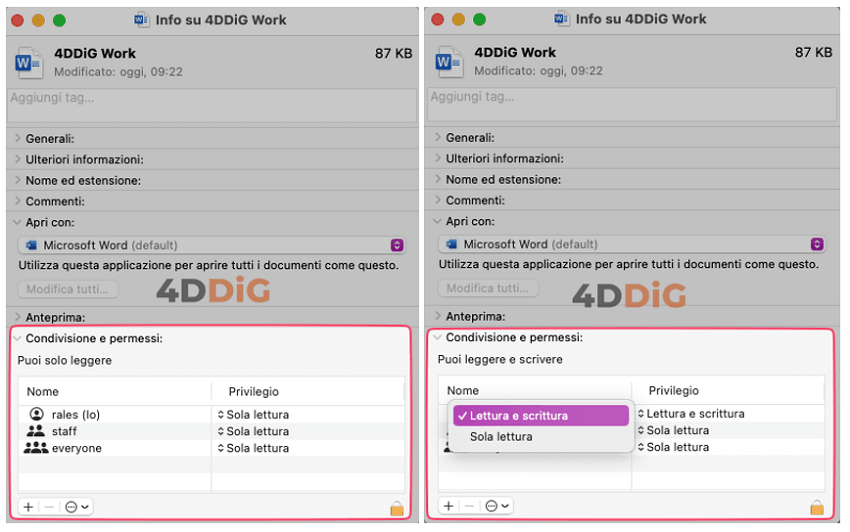Collapse Apri con section in right window
This screenshot has height=532, width=850.
(x=437, y=221)
